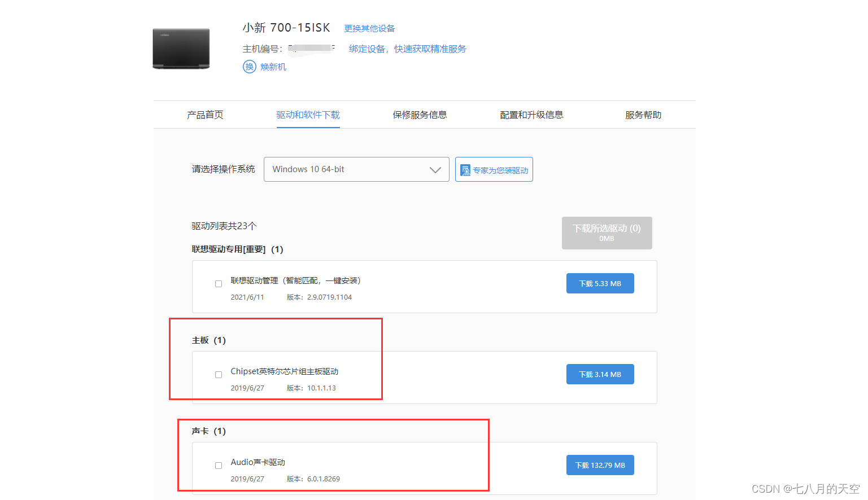Open the 保修服务信息 tab
This screenshot has width=868, height=500.
[420, 115]
